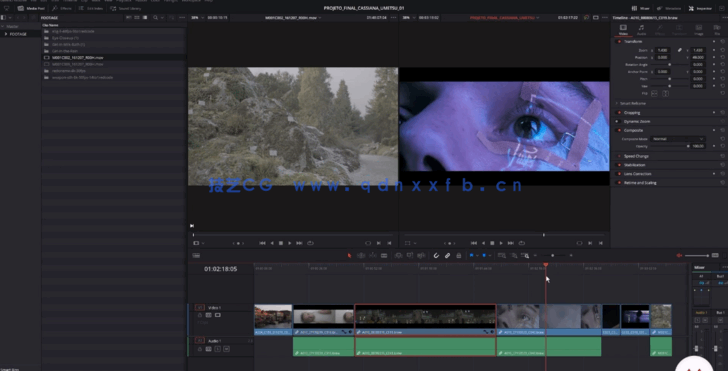Switch to Inspector Video tab

click(624, 30)
